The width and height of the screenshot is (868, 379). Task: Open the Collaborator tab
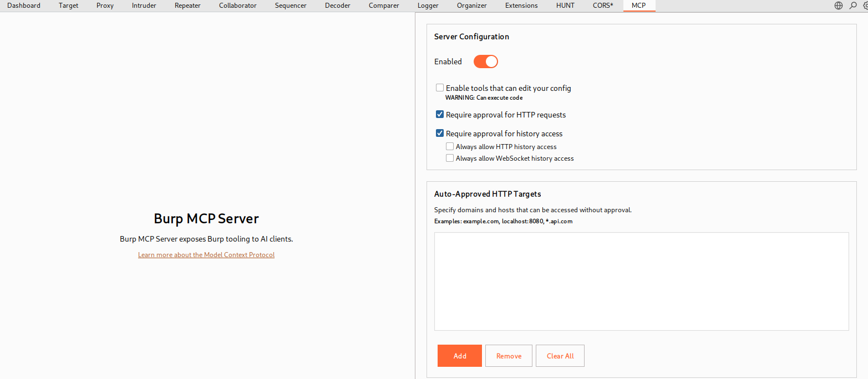237,6
